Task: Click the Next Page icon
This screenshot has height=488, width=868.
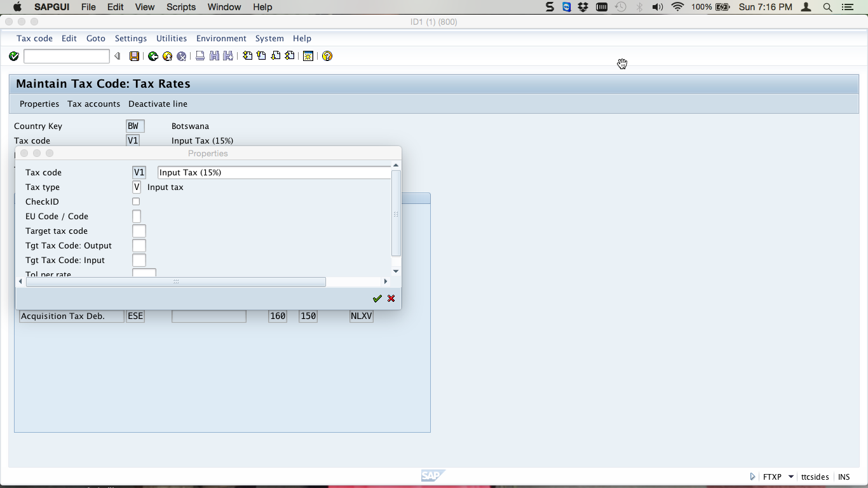Action: pos(275,56)
